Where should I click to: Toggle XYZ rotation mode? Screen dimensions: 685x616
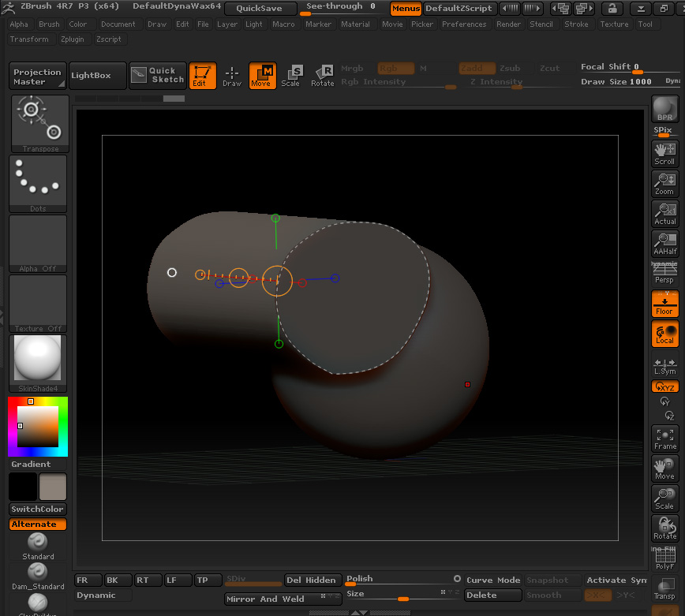665,386
